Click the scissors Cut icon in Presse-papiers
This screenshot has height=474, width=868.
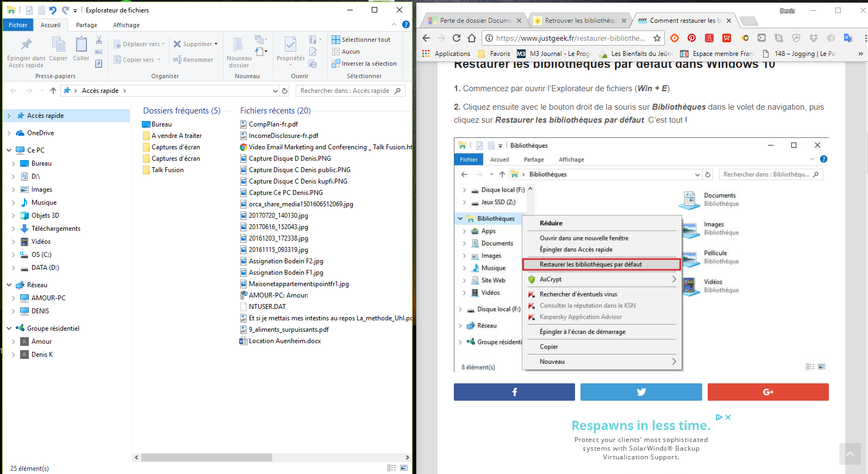point(99,40)
